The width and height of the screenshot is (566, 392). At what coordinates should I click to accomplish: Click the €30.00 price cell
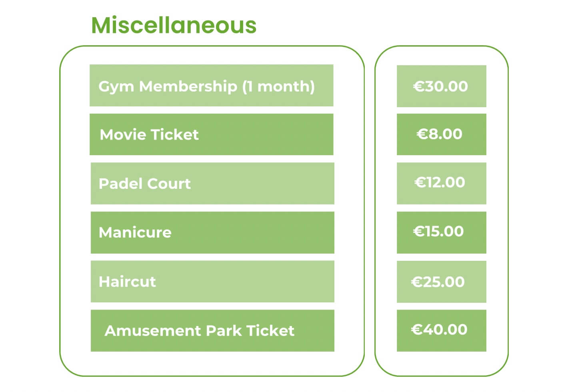coord(441,86)
